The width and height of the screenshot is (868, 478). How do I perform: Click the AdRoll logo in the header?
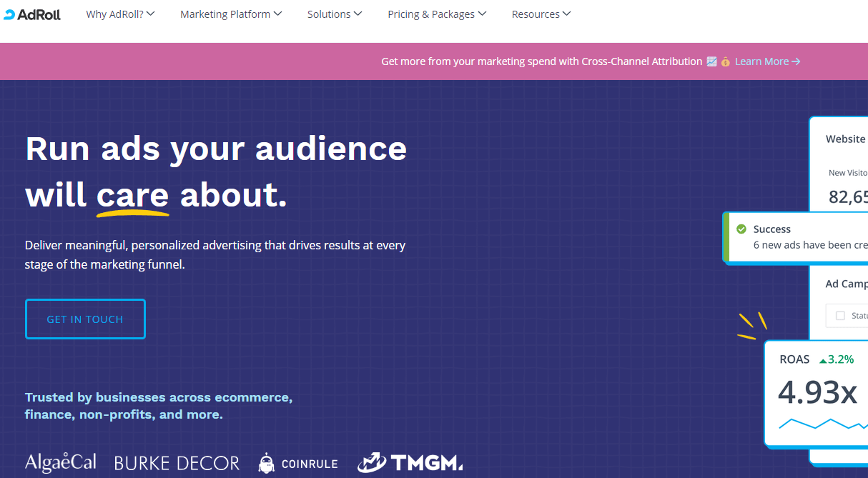[x=32, y=14]
